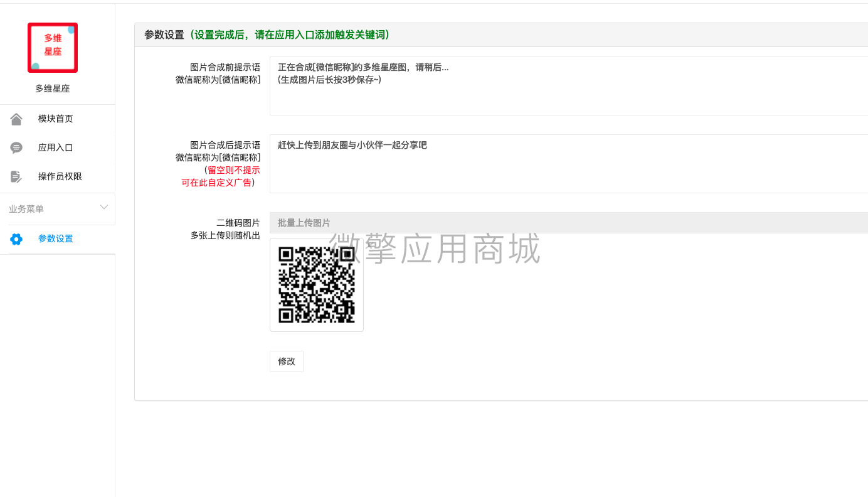Click the red 留空则不提示 hint text
Viewport: 868px width, 497px height.
pos(234,170)
